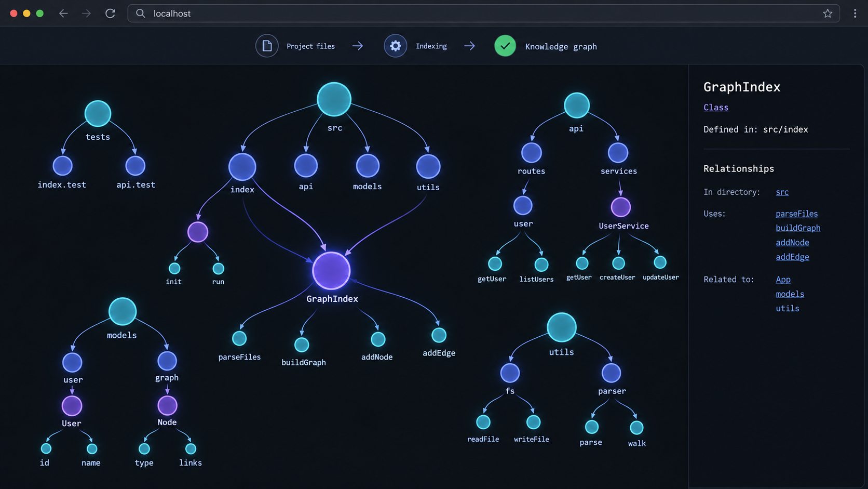
Task: Follow the addNode link in Relationships
Action: (792, 243)
